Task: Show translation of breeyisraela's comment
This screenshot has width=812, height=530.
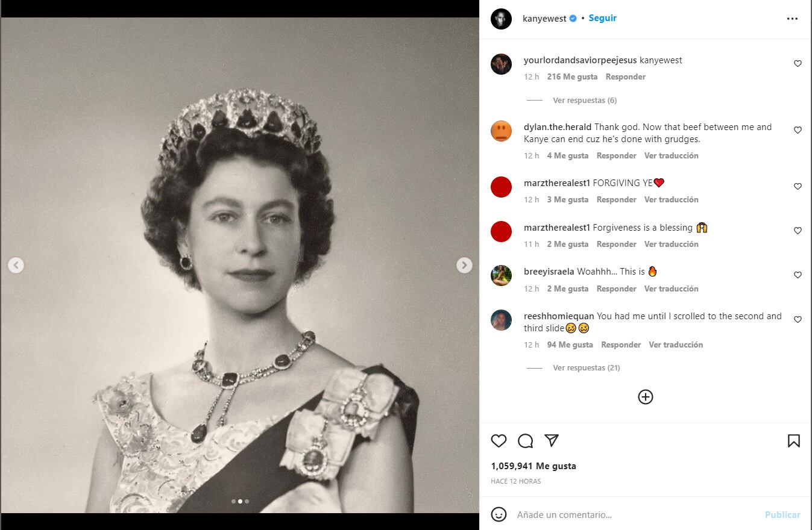Action: 671,288
